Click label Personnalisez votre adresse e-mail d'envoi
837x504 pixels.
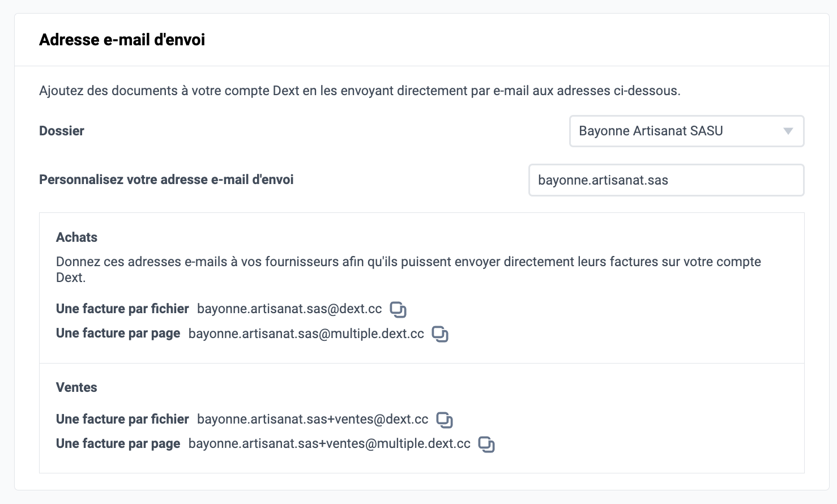point(166,180)
